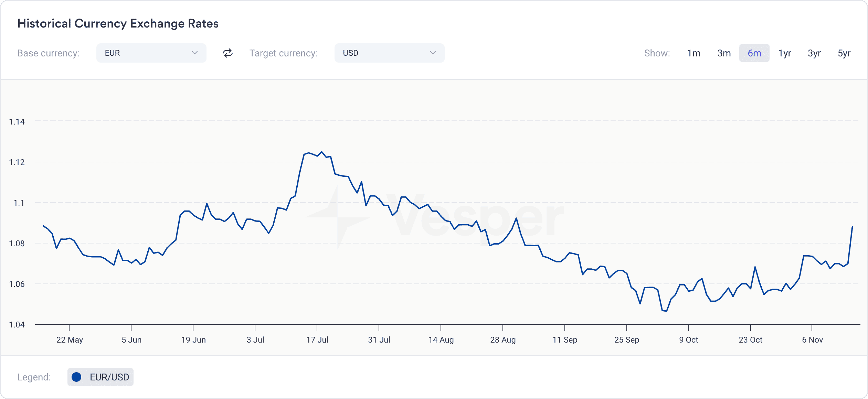Click the 1.12 y-axis value label
The width and height of the screenshot is (868, 399).
point(17,162)
